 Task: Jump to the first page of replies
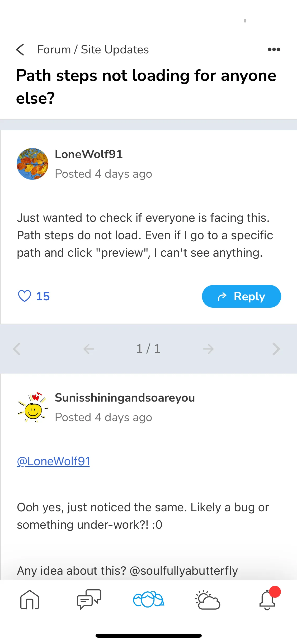[x=17, y=349]
